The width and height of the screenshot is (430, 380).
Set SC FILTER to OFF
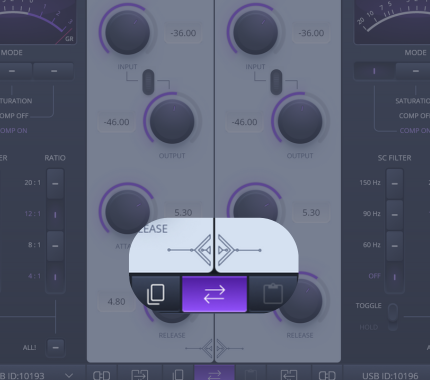[x=395, y=277]
